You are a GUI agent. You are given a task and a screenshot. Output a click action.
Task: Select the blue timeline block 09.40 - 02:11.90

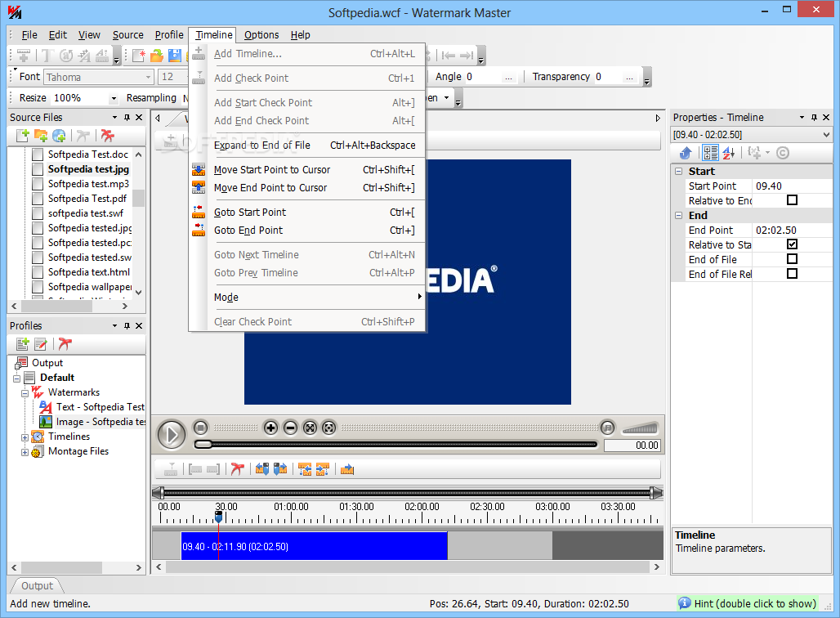tap(314, 546)
